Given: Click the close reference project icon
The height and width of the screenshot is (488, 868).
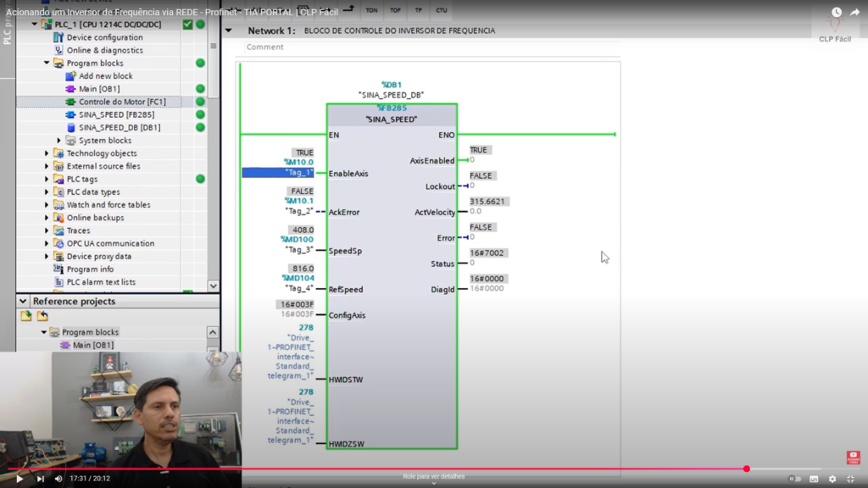Looking at the screenshot, I should pos(42,316).
